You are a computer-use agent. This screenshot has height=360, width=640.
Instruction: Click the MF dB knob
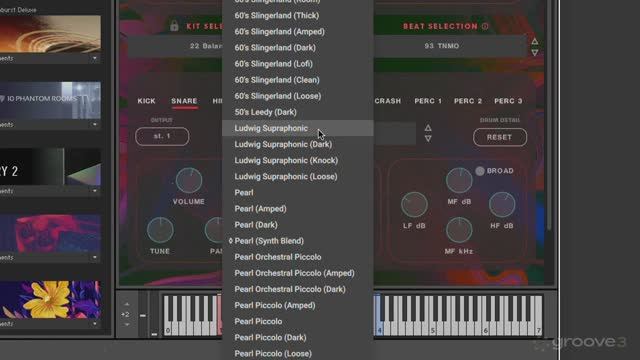pos(459,180)
